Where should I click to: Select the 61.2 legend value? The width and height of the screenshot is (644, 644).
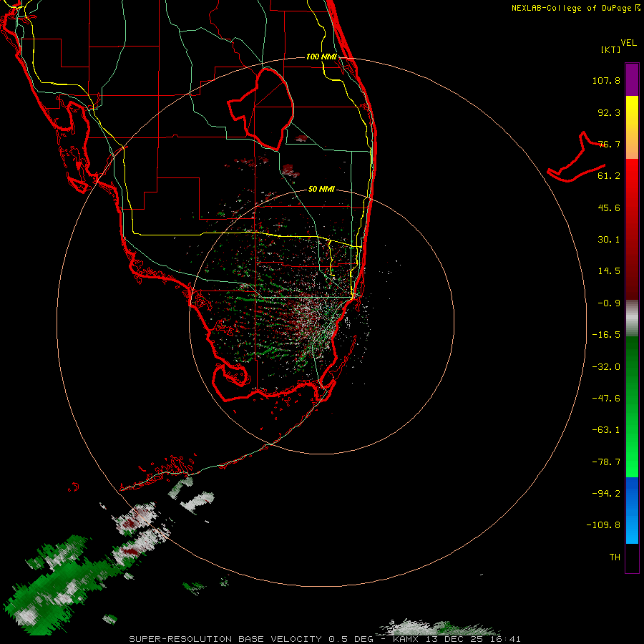click(x=609, y=176)
